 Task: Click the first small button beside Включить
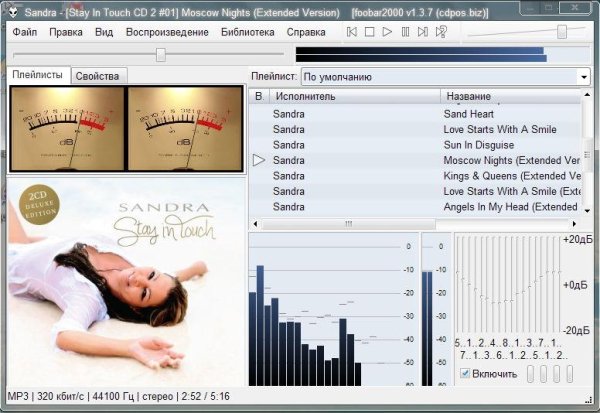pos(530,374)
